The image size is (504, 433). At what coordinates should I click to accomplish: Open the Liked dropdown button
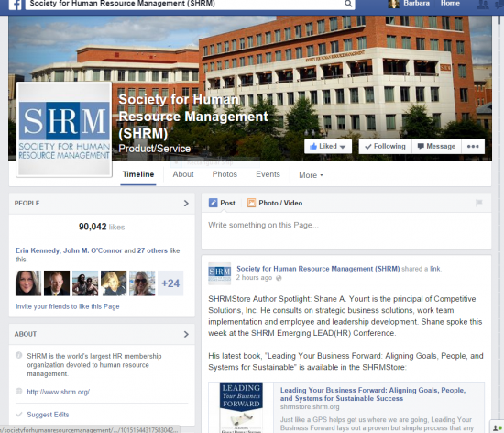coord(328,147)
